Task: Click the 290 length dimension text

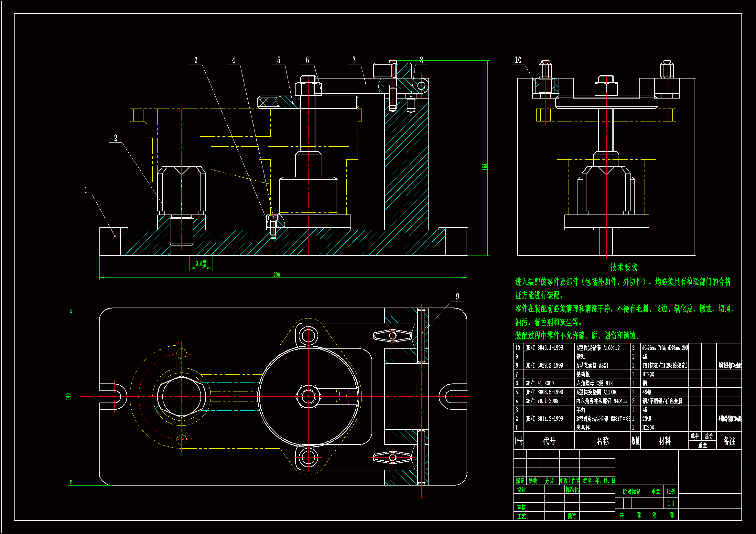Action: coord(276,274)
